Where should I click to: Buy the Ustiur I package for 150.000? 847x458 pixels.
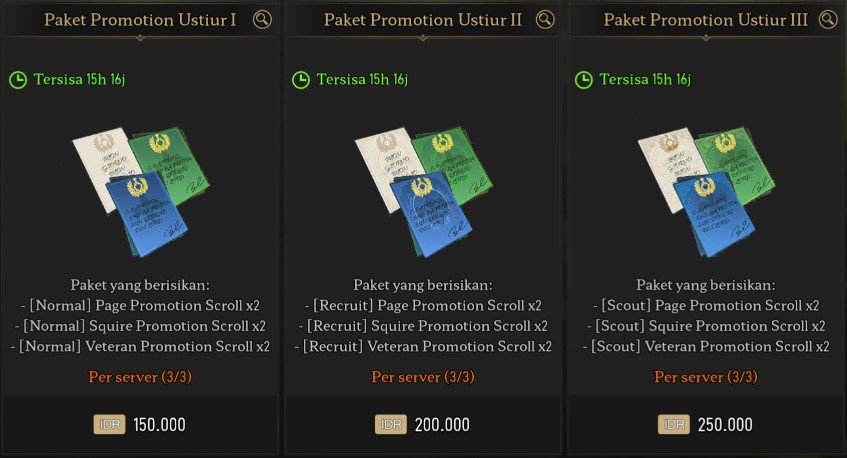click(140, 425)
